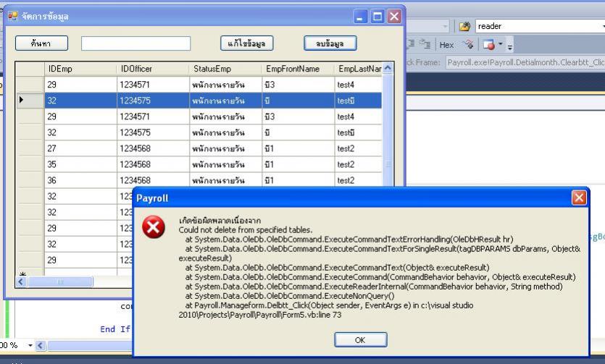Viewport: 605px width, 364px height.
Task: Click the แก้ไขข้อมูล edit data button
Action: 247,43
